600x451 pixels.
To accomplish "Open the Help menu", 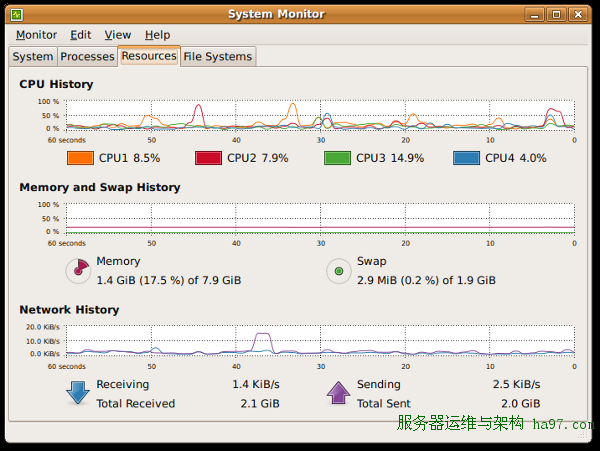I will [157, 35].
